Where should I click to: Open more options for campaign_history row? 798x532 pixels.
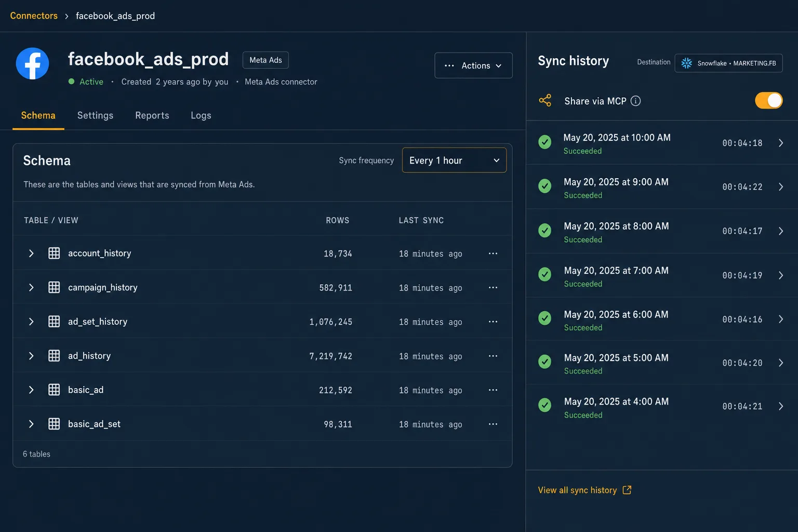(x=493, y=287)
